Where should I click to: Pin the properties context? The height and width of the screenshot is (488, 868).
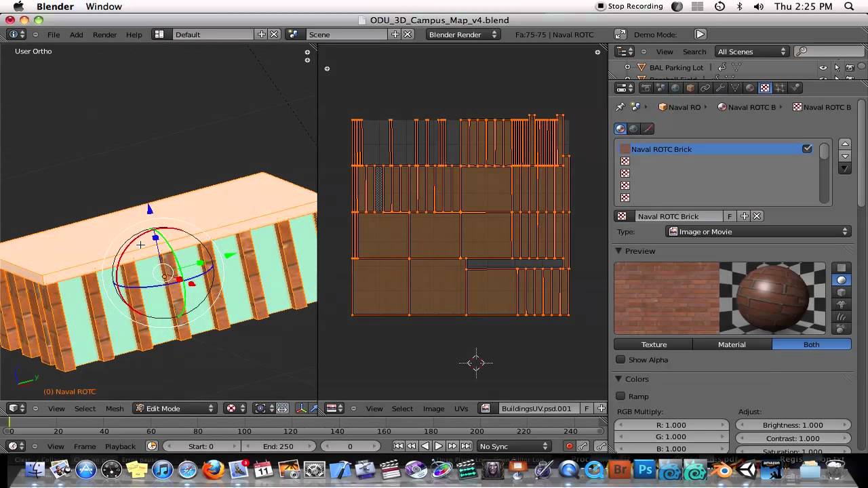[x=620, y=107]
